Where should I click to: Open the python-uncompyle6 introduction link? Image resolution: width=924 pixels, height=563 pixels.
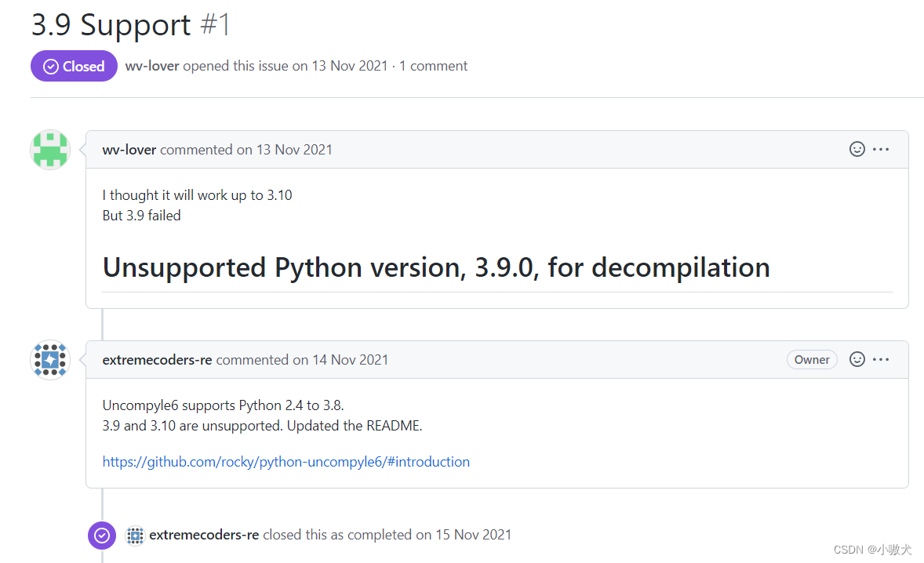tap(286, 462)
